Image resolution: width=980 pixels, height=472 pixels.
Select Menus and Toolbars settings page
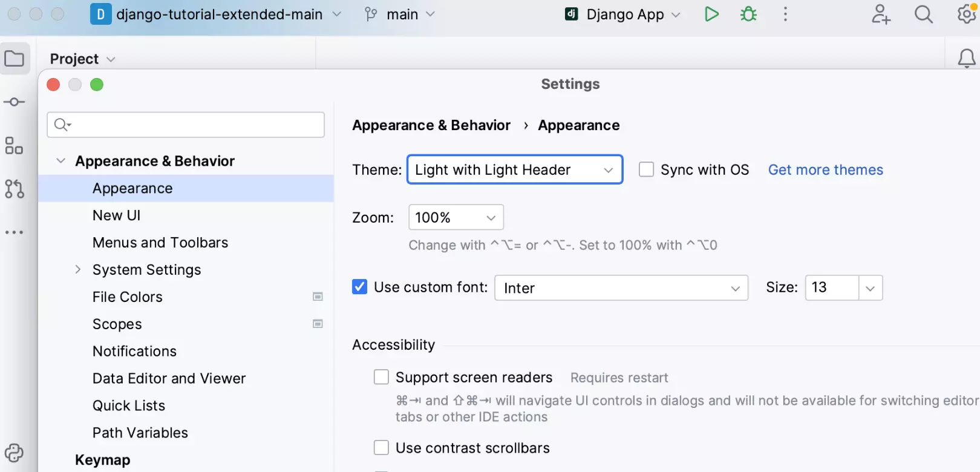click(x=160, y=243)
